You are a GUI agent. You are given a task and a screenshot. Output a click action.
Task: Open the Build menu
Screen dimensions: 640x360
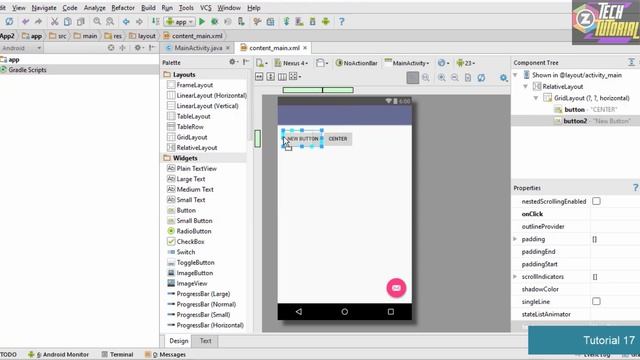pos(148,8)
